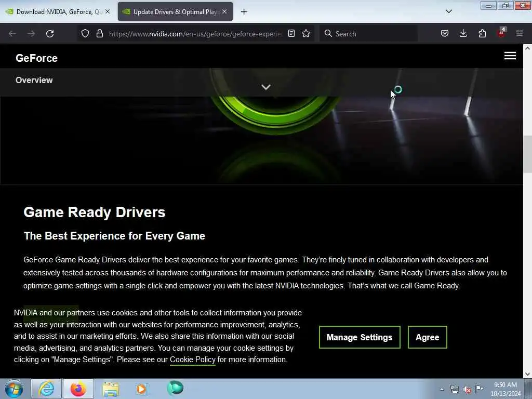This screenshot has width=532, height=399.
Task: Click the Game Ready Drivers heading
Action: pyautogui.click(x=95, y=212)
